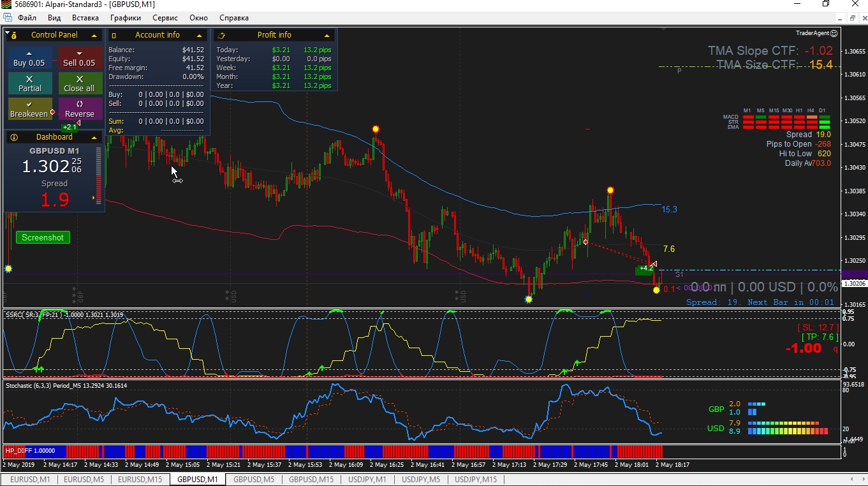Switch to the USDJPY,M1 chart tab
Screen dimensions: 868x486
click(x=367, y=480)
